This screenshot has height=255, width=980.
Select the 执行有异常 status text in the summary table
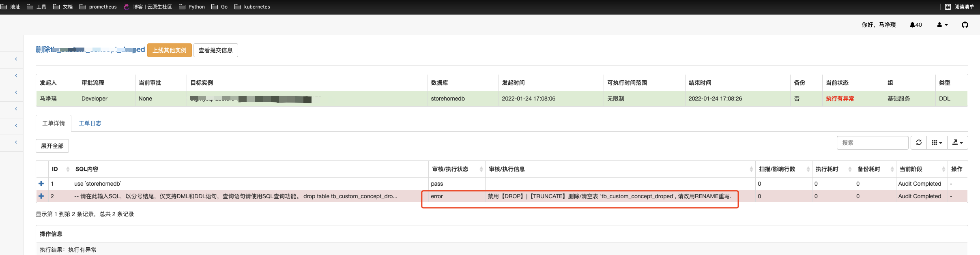click(840, 99)
